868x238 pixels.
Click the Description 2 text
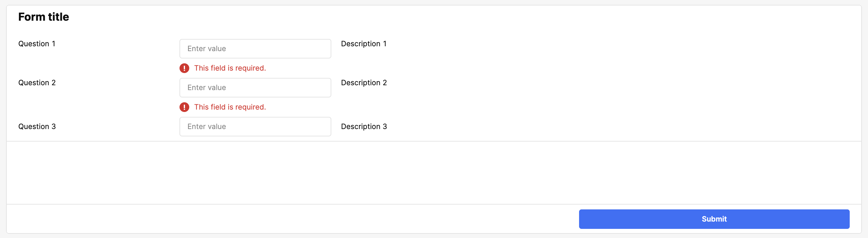[x=364, y=83]
